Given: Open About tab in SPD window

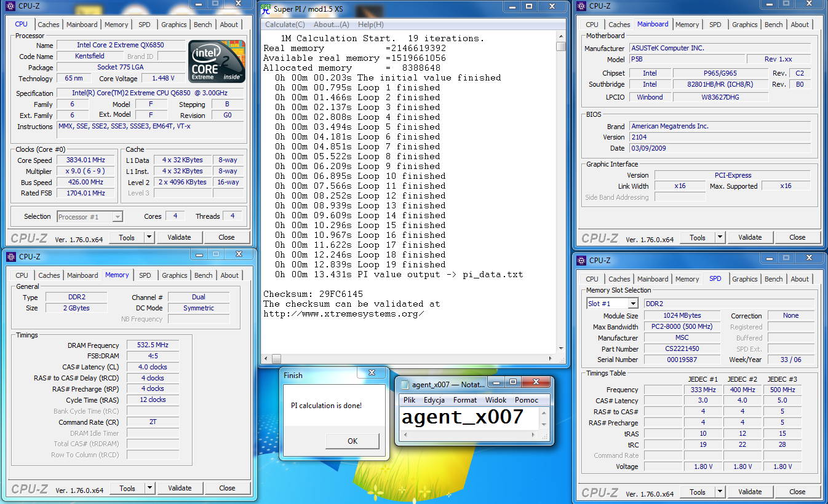Looking at the screenshot, I should click(800, 279).
